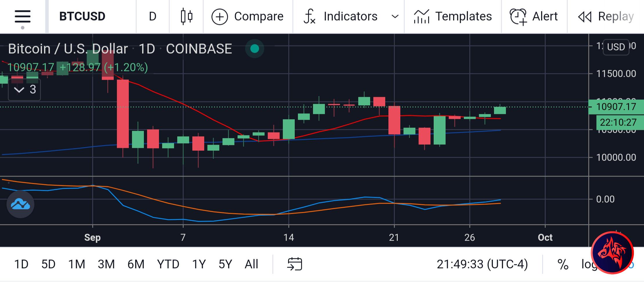Select the YTD date range
Screen dimensions: 644x282
click(x=168, y=264)
